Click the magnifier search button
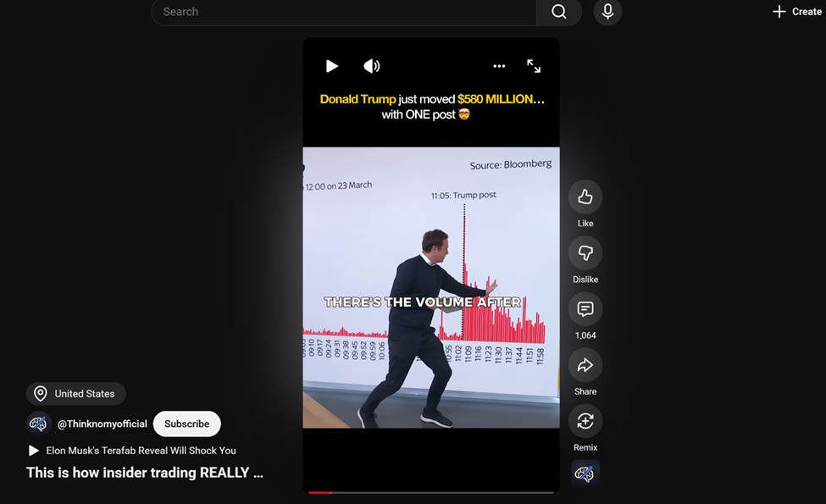The image size is (826, 504). [558, 12]
